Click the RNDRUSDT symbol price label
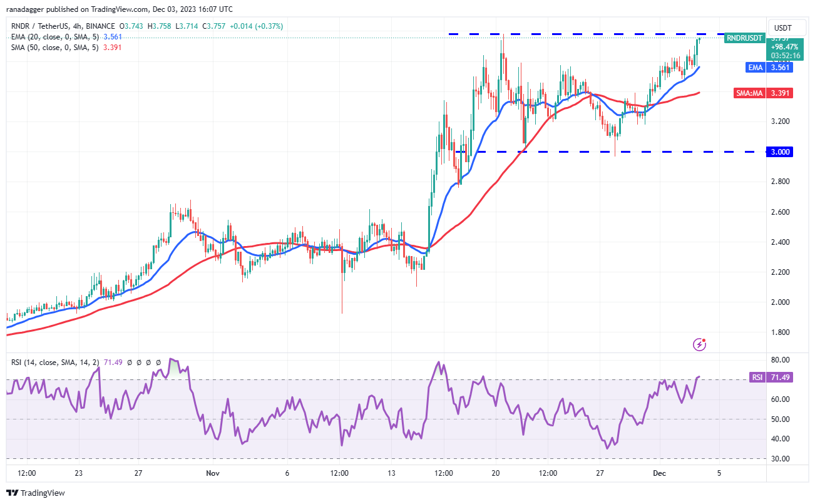The height and width of the screenshot is (504, 815). [744, 38]
